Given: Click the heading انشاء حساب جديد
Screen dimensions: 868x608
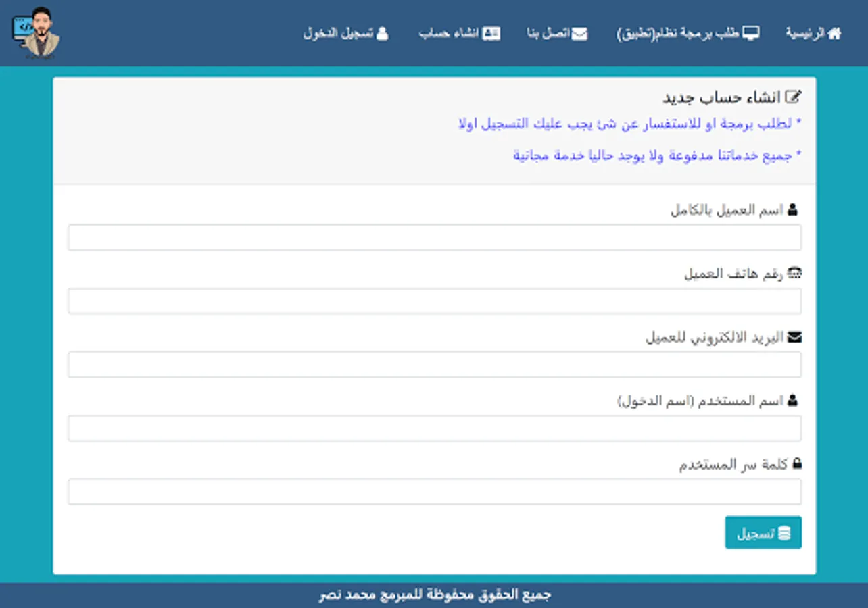Looking at the screenshot, I should pyautogui.click(x=723, y=97).
